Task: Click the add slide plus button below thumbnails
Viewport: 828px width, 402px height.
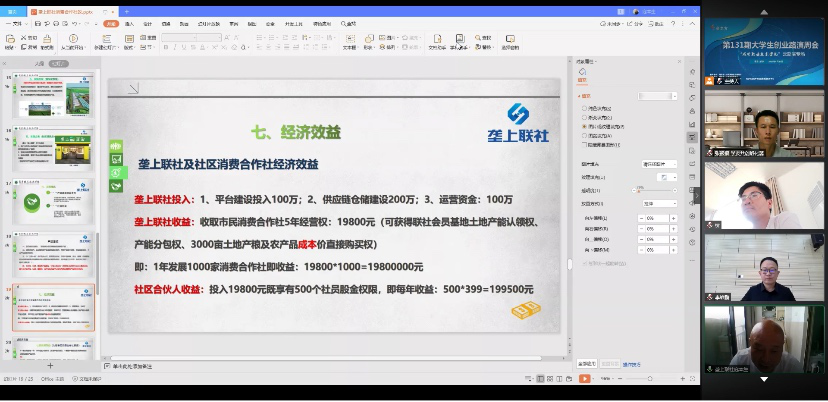Action: 50,366
